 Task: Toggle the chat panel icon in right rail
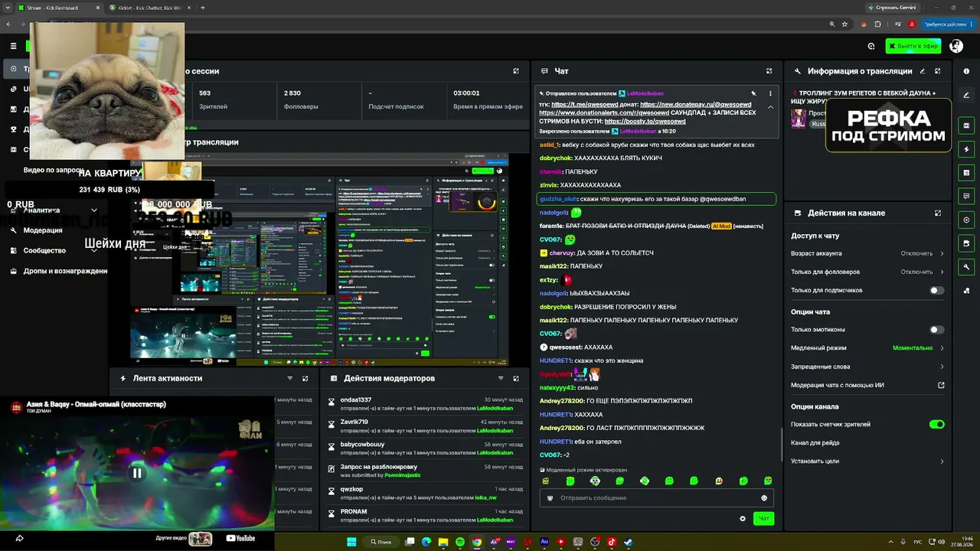point(966,197)
